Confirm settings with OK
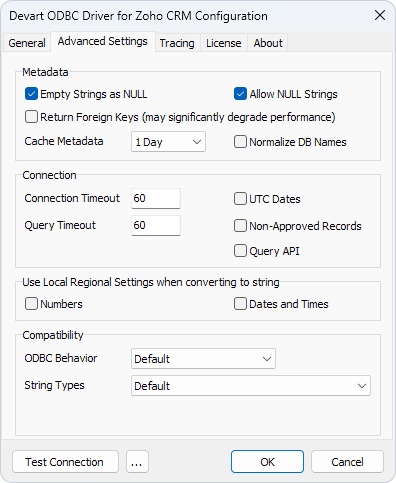This screenshot has height=483, width=396. [x=267, y=462]
